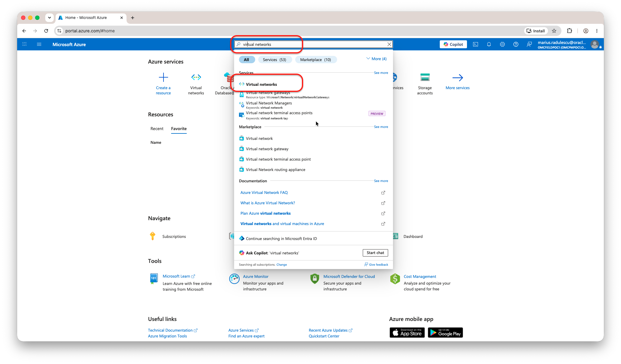The height and width of the screenshot is (364, 621).
Task: Open the Azure portal waffle menu
Action: [24, 44]
